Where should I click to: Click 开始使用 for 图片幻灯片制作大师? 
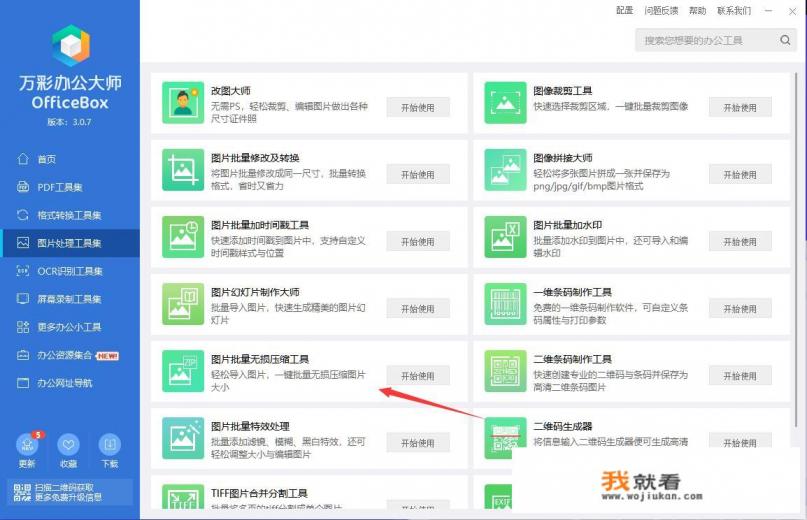coord(418,309)
